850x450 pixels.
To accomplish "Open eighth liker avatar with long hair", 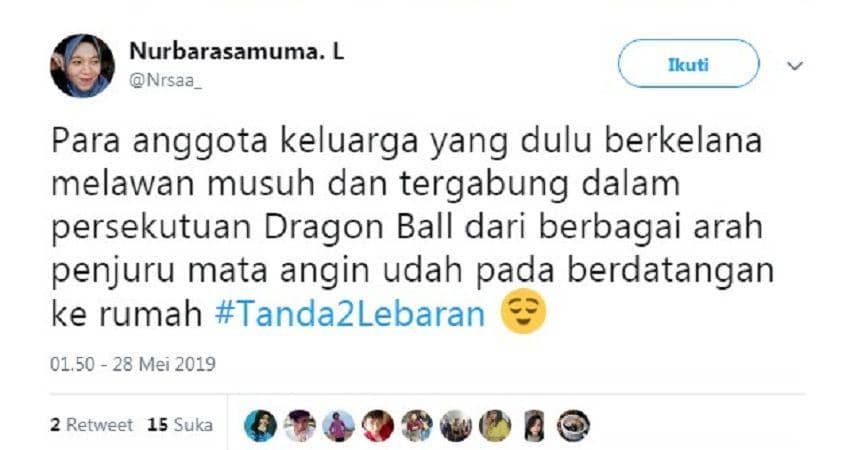I will pos(535,426).
